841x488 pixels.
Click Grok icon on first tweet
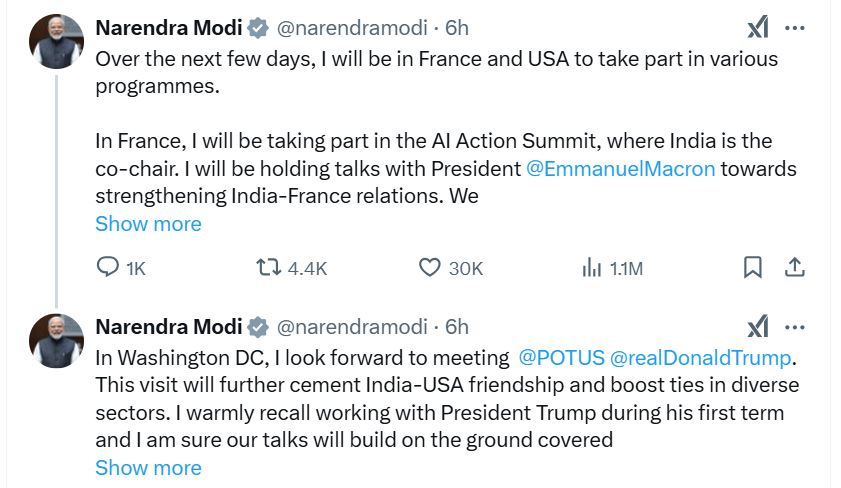(758, 29)
